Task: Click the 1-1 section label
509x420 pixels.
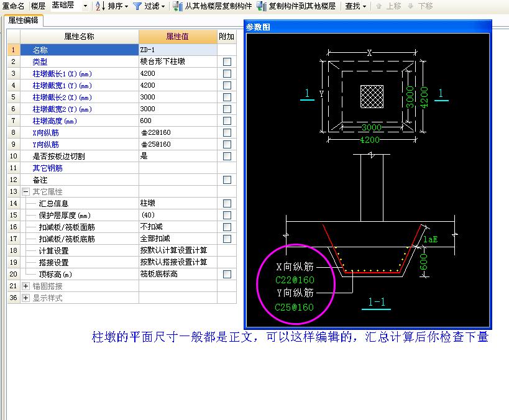Action: (x=376, y=302)
